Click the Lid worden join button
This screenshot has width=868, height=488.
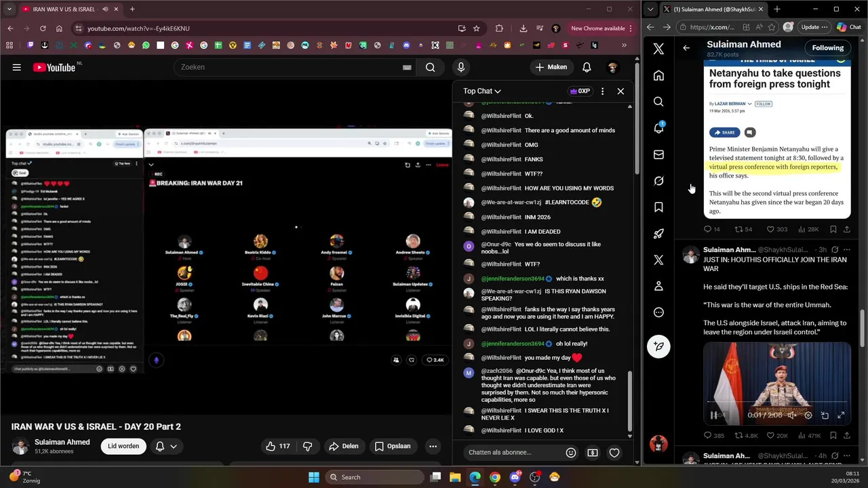click(123, 446)
